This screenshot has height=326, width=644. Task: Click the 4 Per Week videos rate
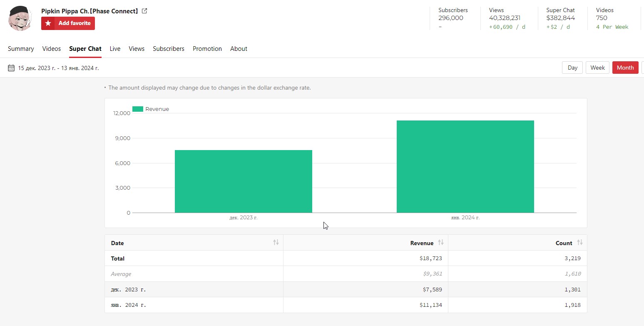click(612, 27)
